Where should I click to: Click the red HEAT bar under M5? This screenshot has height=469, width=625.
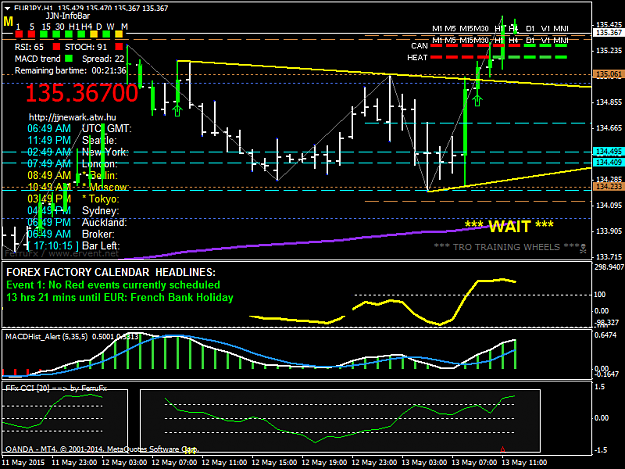click(452, 57)
